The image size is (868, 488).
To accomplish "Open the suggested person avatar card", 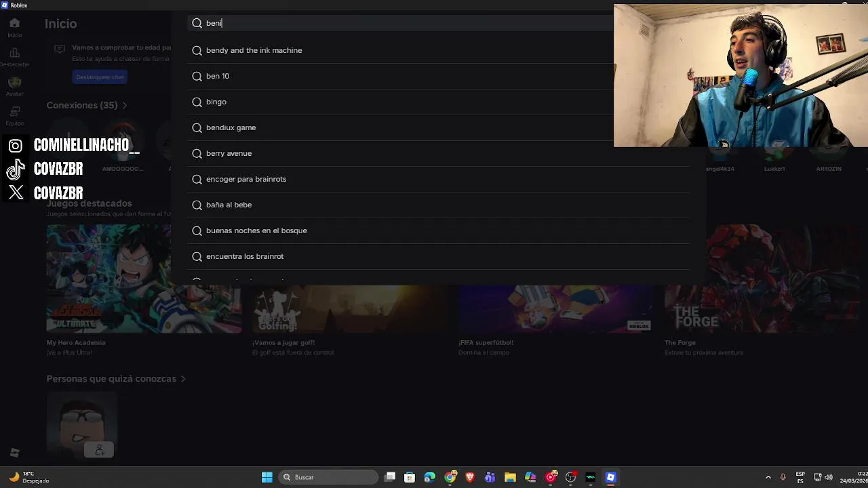I will (x=82, y=426).
